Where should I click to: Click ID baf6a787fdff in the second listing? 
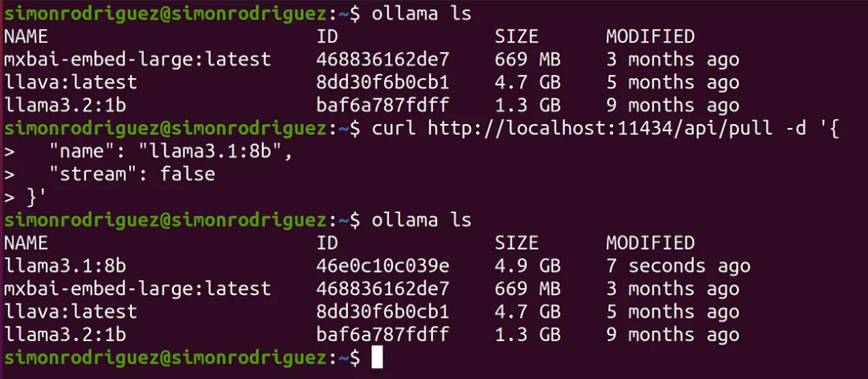pyautogui.click(x=383, y=335)
